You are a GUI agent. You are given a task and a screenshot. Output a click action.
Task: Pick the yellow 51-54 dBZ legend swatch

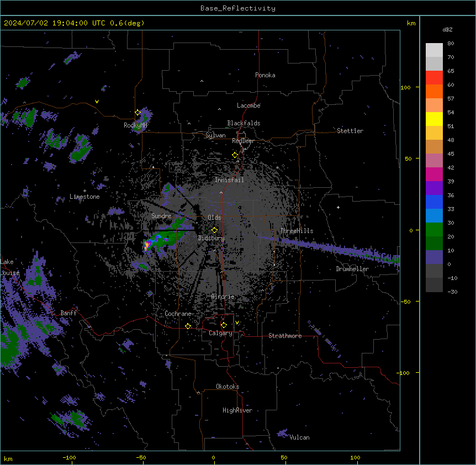pyautogui.click(x=434, y=119)
